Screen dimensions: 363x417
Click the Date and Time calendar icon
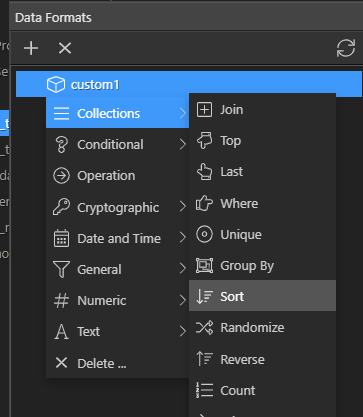click(x=61, y=238)
